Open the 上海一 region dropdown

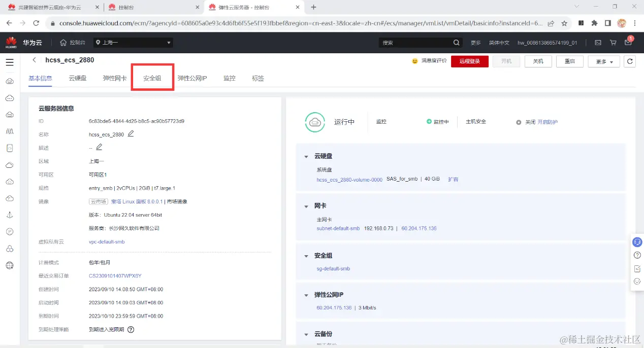click(133, 43)
